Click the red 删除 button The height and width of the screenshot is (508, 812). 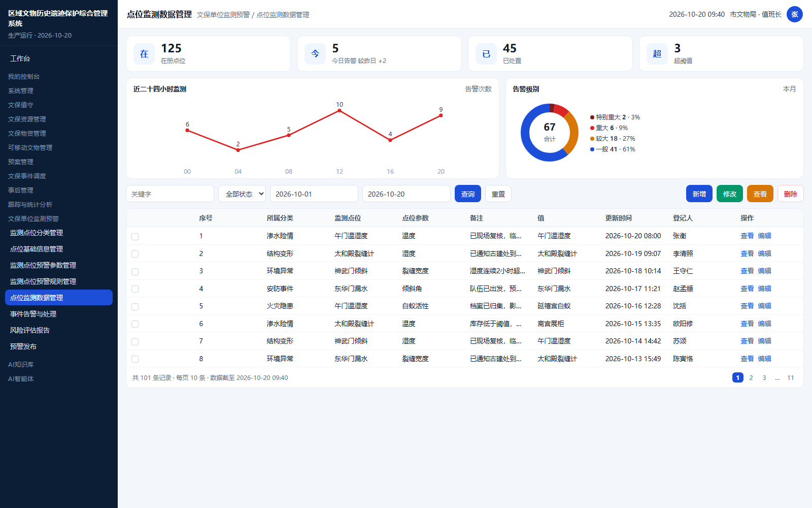[x=791, y=194]
